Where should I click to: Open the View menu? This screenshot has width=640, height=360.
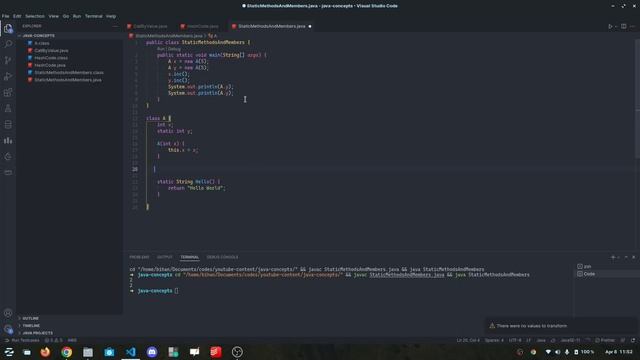(53, 16)
